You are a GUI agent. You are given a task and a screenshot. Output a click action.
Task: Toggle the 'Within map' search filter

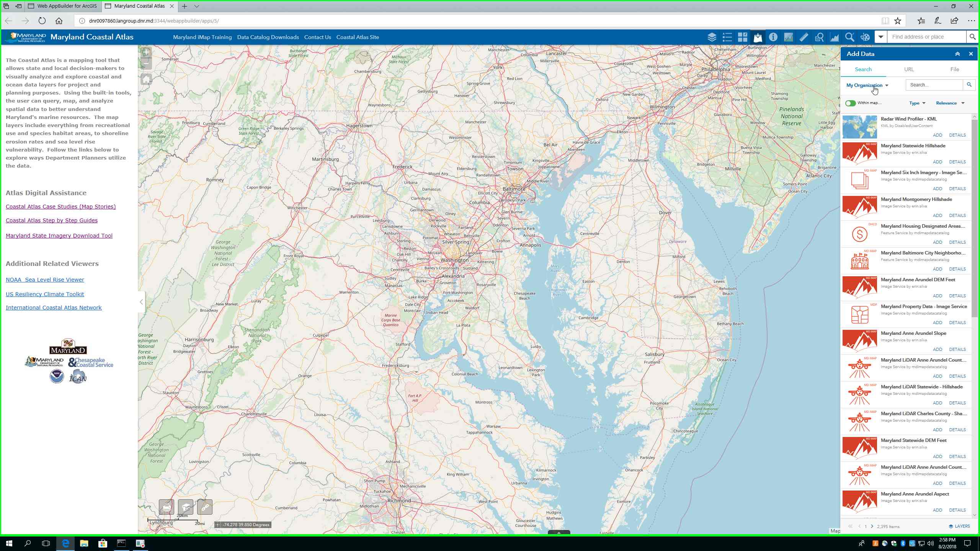(851, 103)
